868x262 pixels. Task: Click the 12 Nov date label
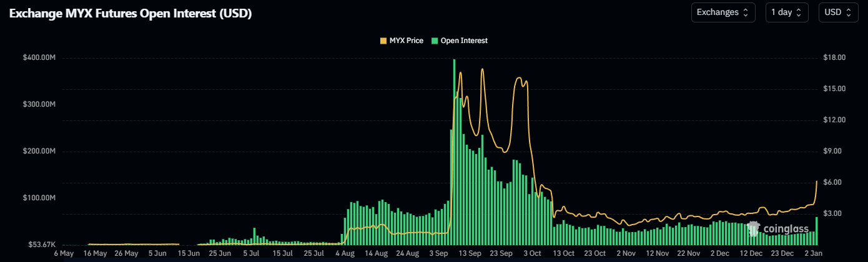(656, 255)
